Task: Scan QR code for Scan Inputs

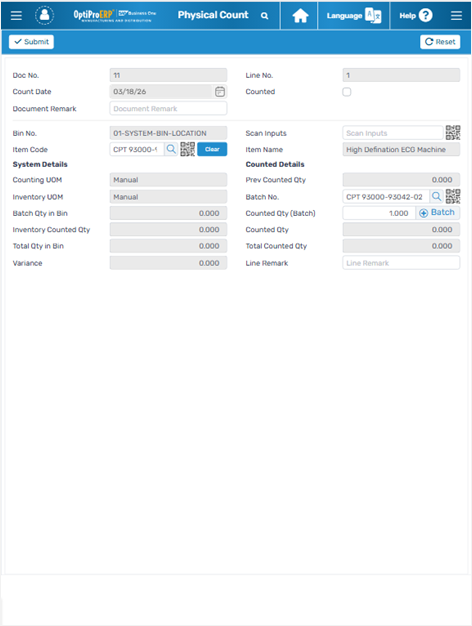Action: pos(453,133)
